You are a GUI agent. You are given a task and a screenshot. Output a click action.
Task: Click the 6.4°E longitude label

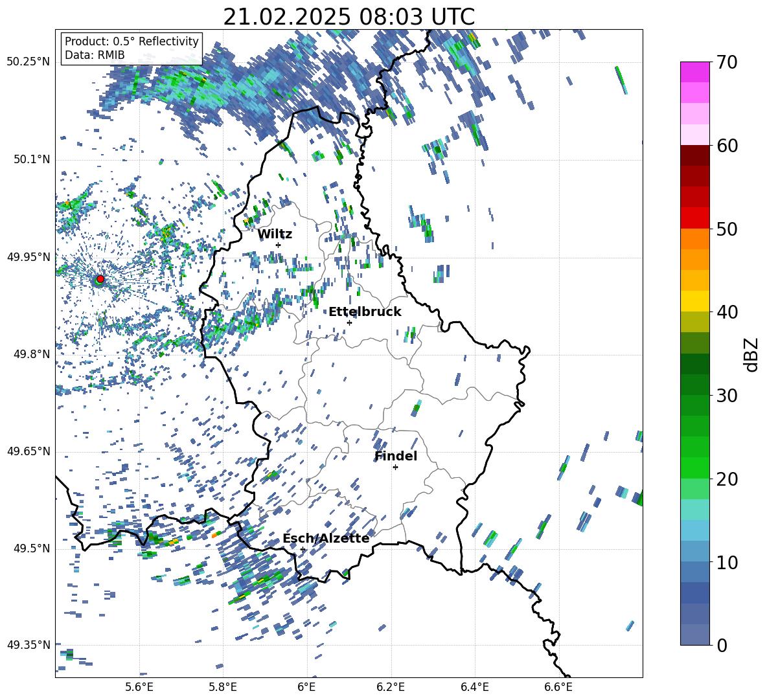[474, 687]
